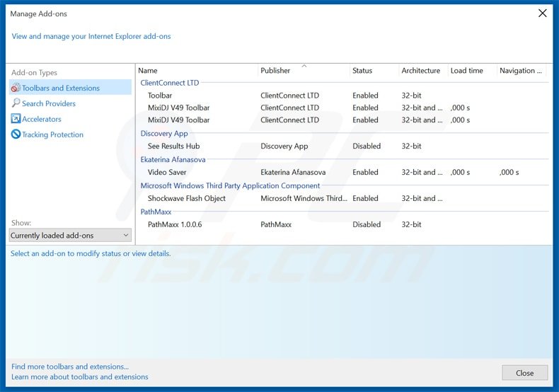The image size is (559, 392).
Task: Click 32-bit architecture of the Toolbar row
Action: tap(411, 96)
